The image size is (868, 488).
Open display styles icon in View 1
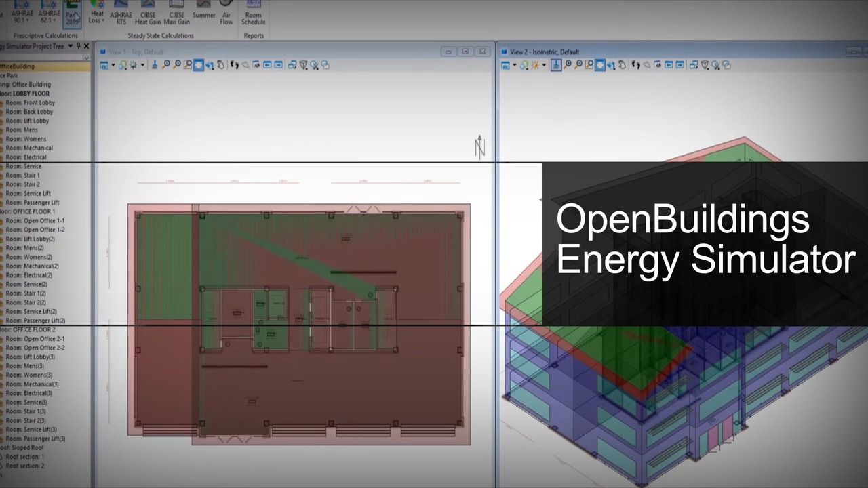[122, 65]
